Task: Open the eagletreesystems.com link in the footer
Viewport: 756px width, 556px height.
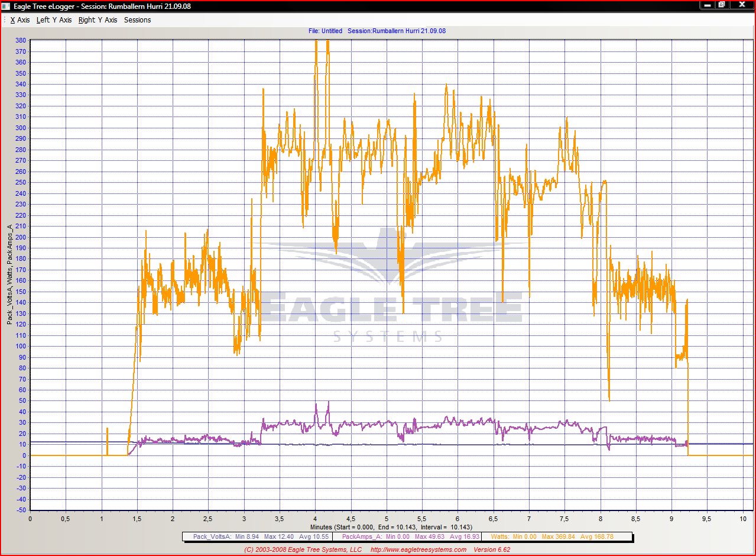Action: tap(418, 549)
